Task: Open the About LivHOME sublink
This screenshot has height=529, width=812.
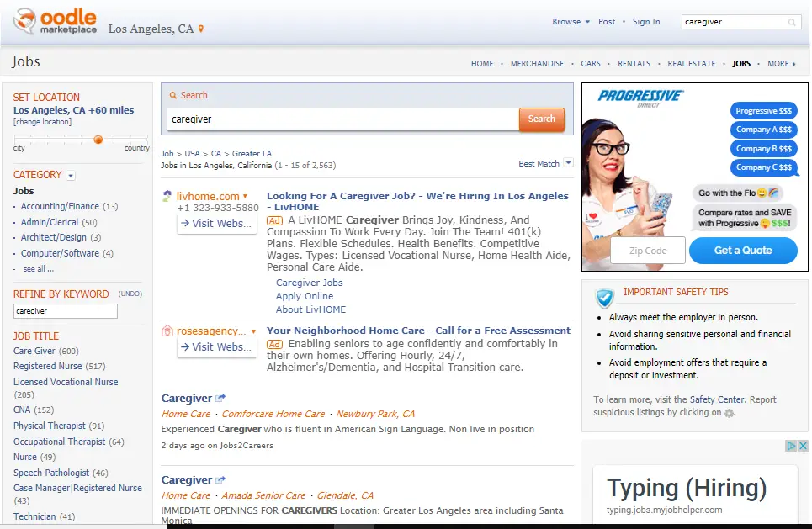Action: tap(310, 309)
